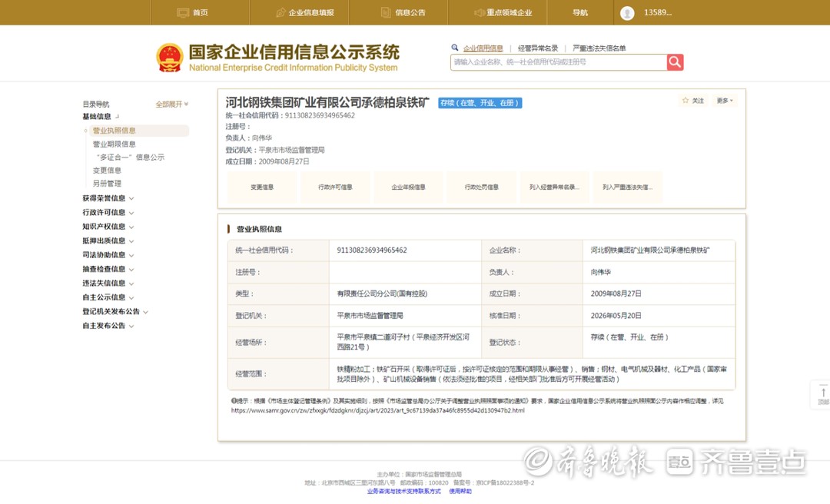Select 变更信息 in the sidebar tree
This screenshot has height=504, width=830.
107,171
